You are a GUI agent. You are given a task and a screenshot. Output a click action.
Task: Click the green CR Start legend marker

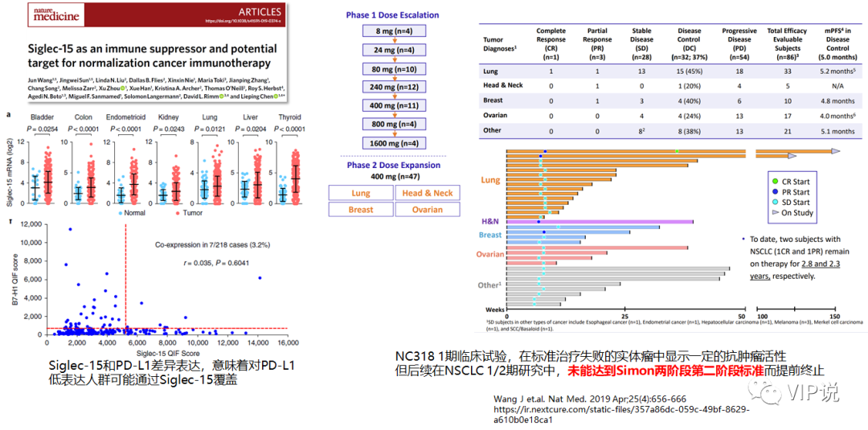776,182
